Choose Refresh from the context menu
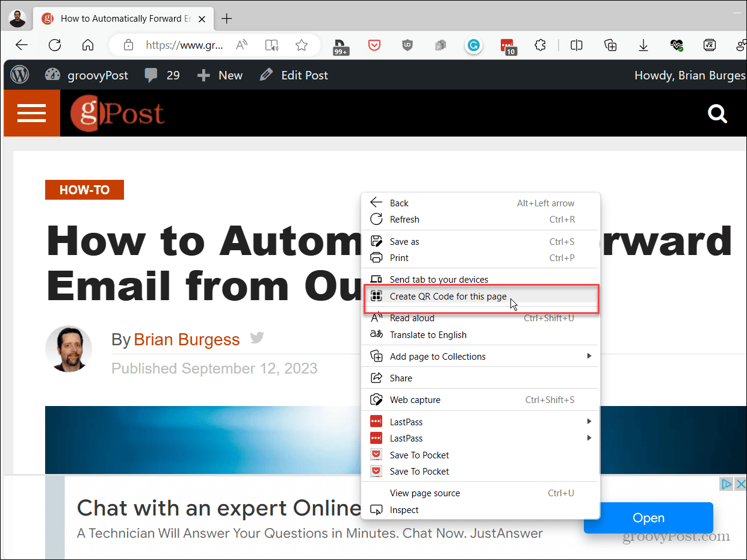The height and width of the screenshot is (560, 747). [x=480, y=220]
